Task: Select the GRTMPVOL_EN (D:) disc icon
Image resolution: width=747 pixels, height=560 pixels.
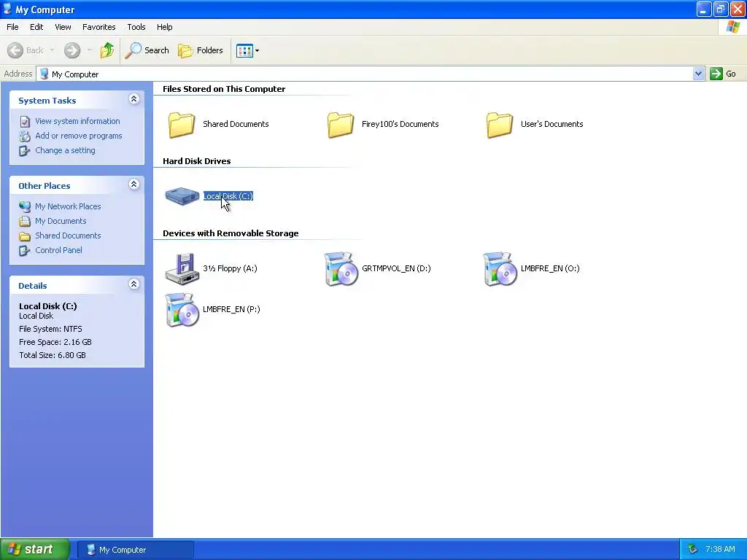Action: (341, 268)
